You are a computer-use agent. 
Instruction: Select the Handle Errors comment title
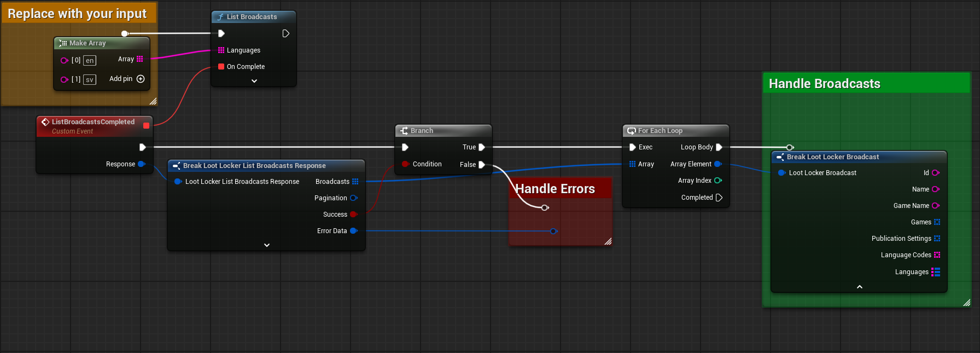point(555,189)
